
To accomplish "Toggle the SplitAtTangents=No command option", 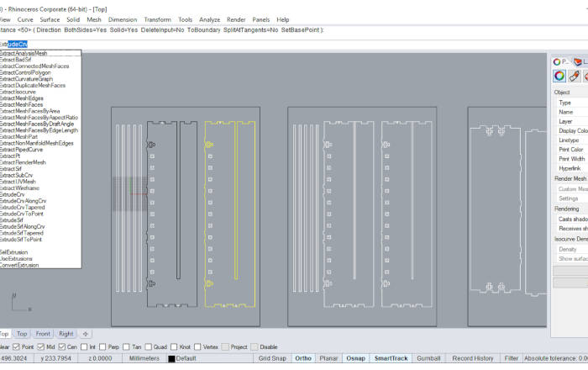I will pyautogui.click(x=250, y=30).
